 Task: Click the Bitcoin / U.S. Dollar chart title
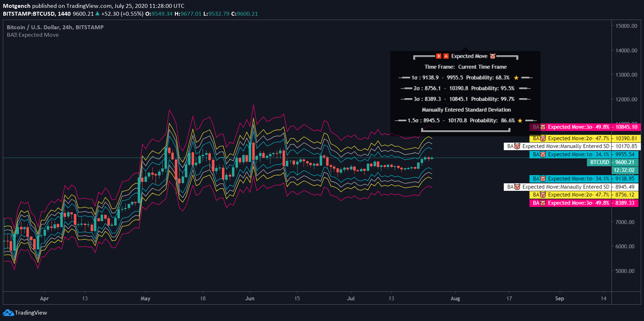click(55, 27)
